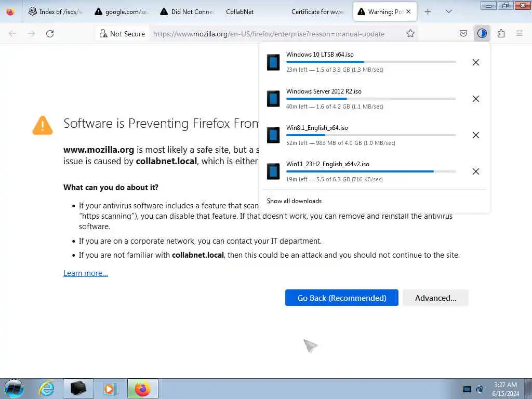Image resolution: width=532 pixels, height=399 pixels.
Task: Switch to the google.com tab
Action: tap(121, 11)
